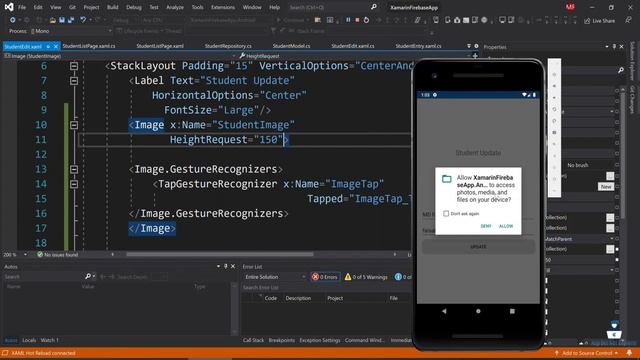
Task: Tap DENY in the permission dialog
Action: coord(486,226)
